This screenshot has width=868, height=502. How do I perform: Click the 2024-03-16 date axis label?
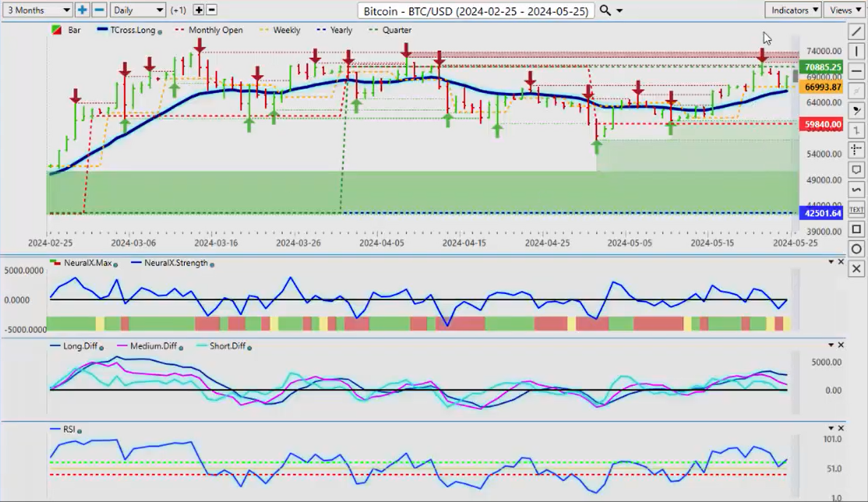[216, 243]
